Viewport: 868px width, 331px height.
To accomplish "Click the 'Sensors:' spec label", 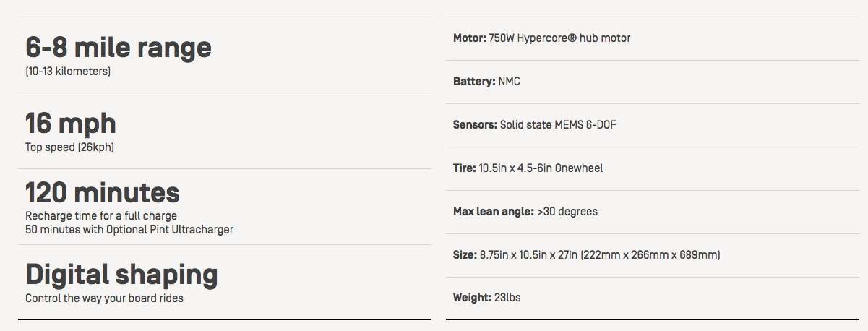I will point(475,125).
